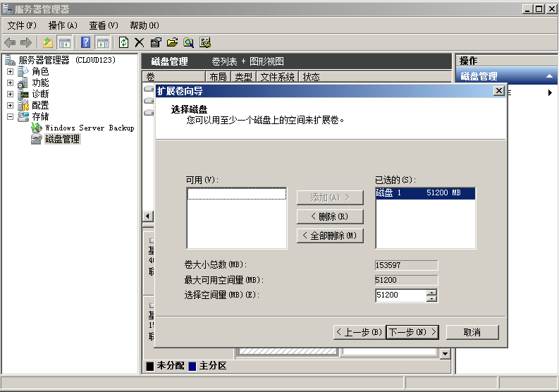Click the 选择空间量 input field

(400, 295)
